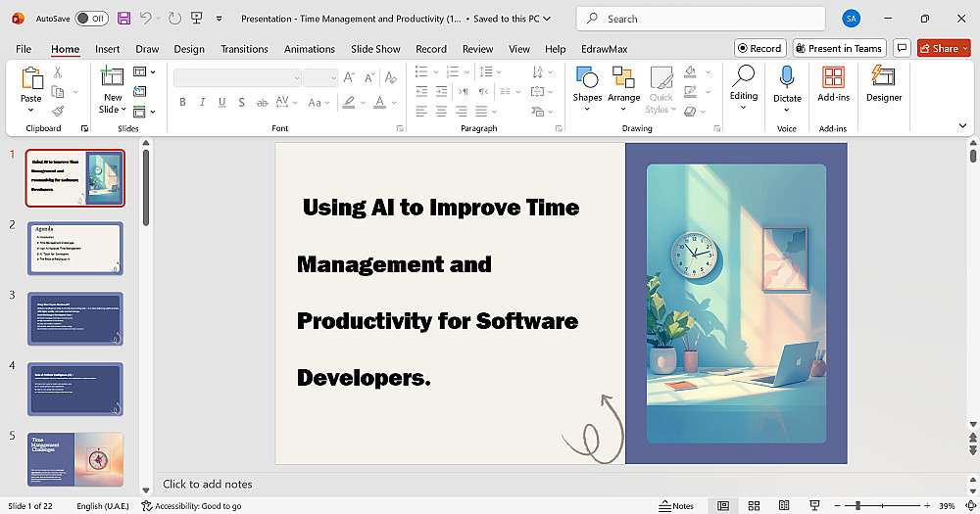Open Customize Quick Access Toolbar dropdown
The width and height of the screenshot is (980, 514).
point(219,19)
